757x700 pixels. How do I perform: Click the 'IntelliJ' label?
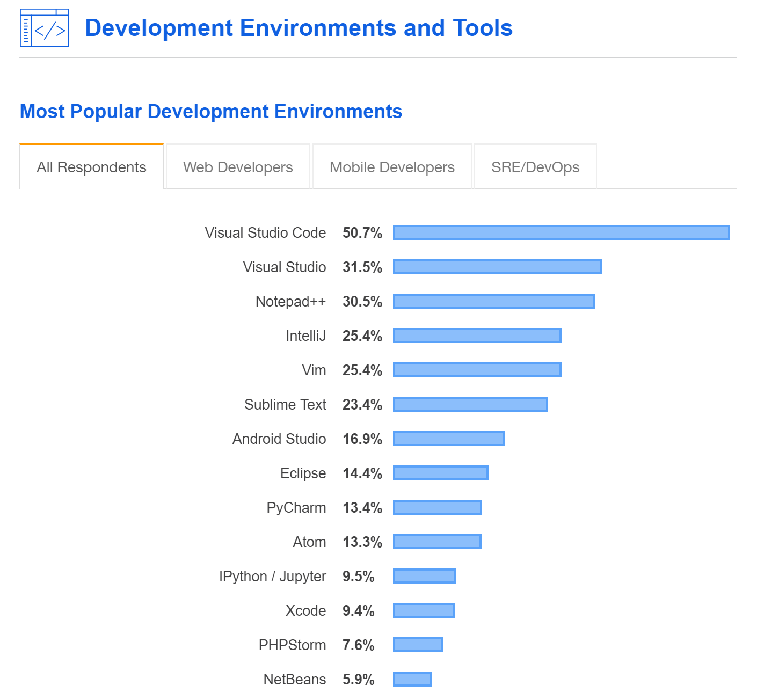(x=305, y=336)
